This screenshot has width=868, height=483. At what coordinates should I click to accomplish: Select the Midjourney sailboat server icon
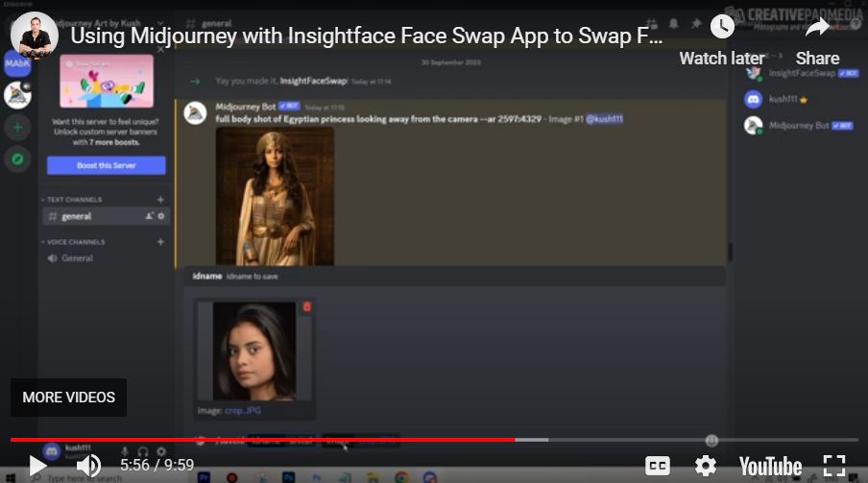point(17,95)
